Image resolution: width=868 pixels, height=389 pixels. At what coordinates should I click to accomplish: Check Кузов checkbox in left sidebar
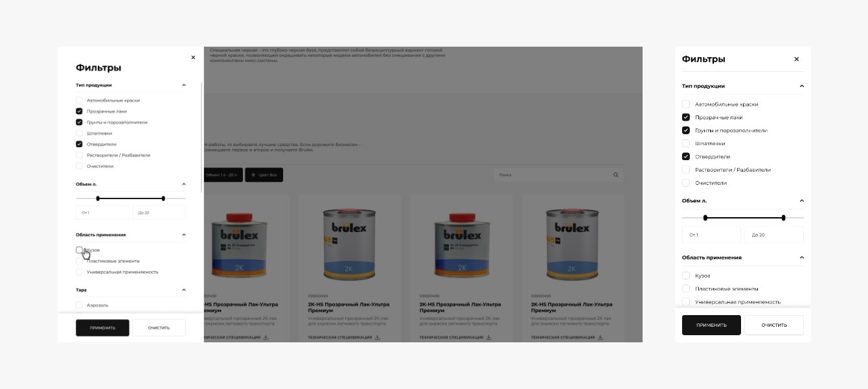coord(79,250)
